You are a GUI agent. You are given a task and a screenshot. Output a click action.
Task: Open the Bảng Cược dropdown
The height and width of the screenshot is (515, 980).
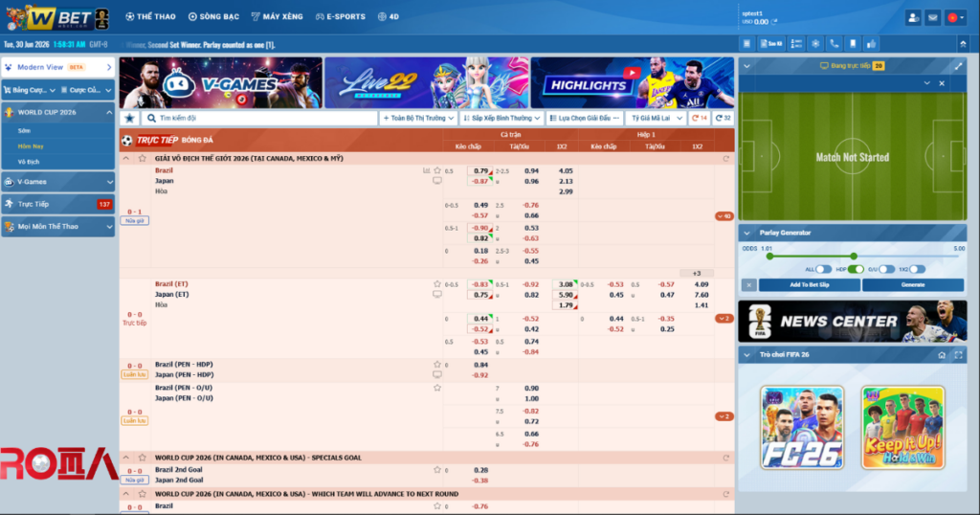(30, 90)
